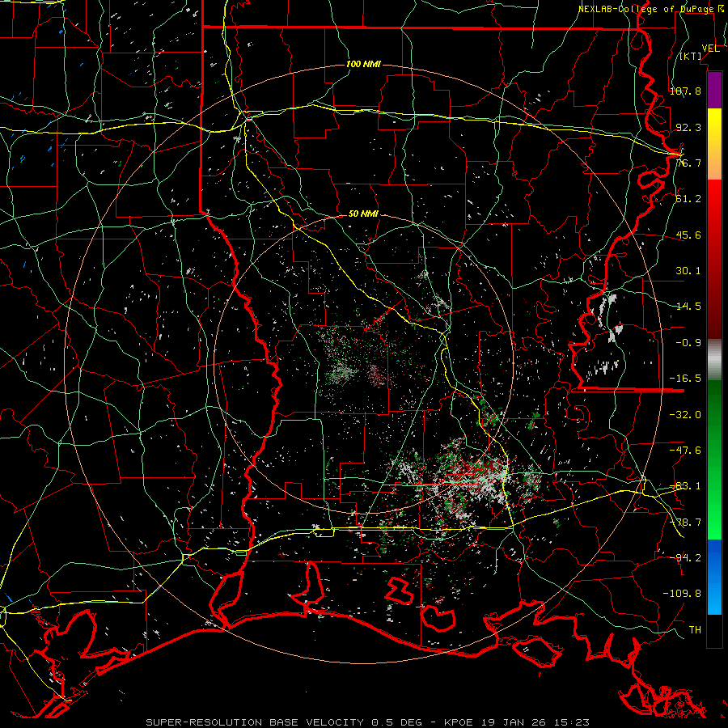Click the VEL legend title
The image size is (728, 728).
(710, 49)
